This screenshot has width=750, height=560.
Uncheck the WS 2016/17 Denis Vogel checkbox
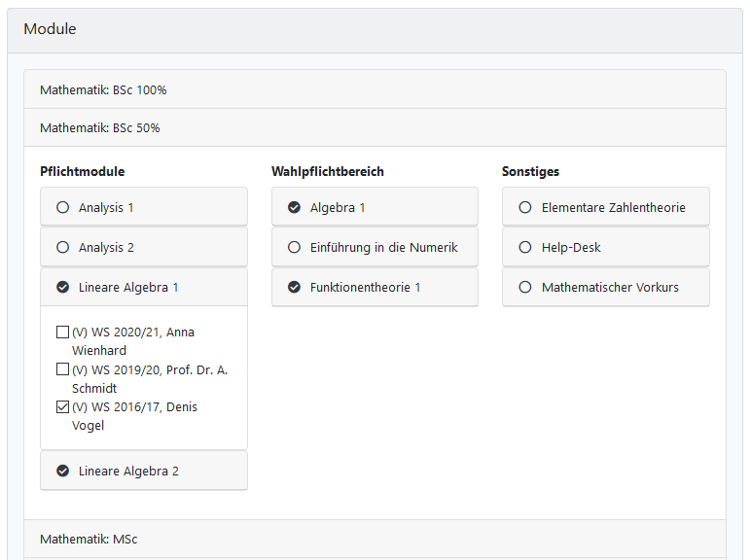click(x=63, y=407)
